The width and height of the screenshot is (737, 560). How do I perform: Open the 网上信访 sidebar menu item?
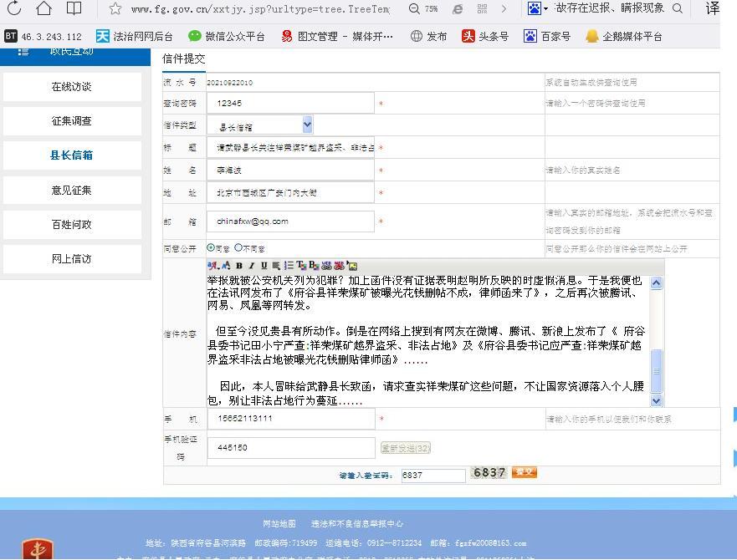point(71,259)
